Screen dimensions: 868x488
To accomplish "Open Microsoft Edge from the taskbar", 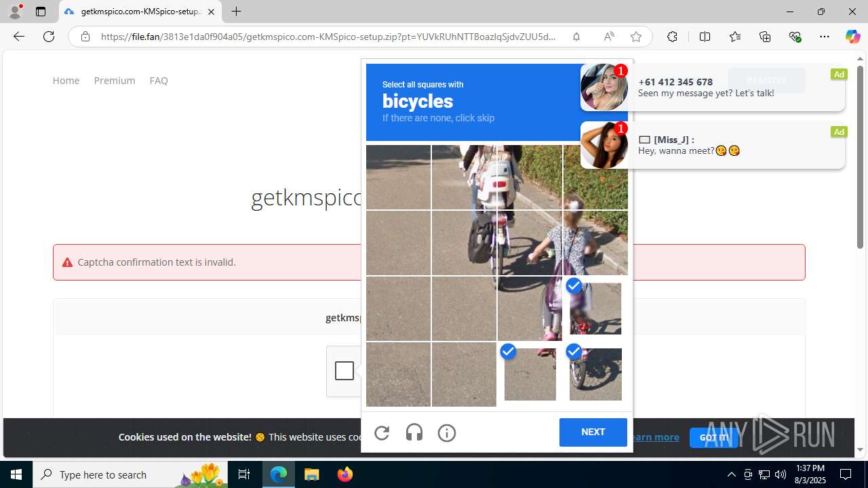I will (x=279, y=474).
